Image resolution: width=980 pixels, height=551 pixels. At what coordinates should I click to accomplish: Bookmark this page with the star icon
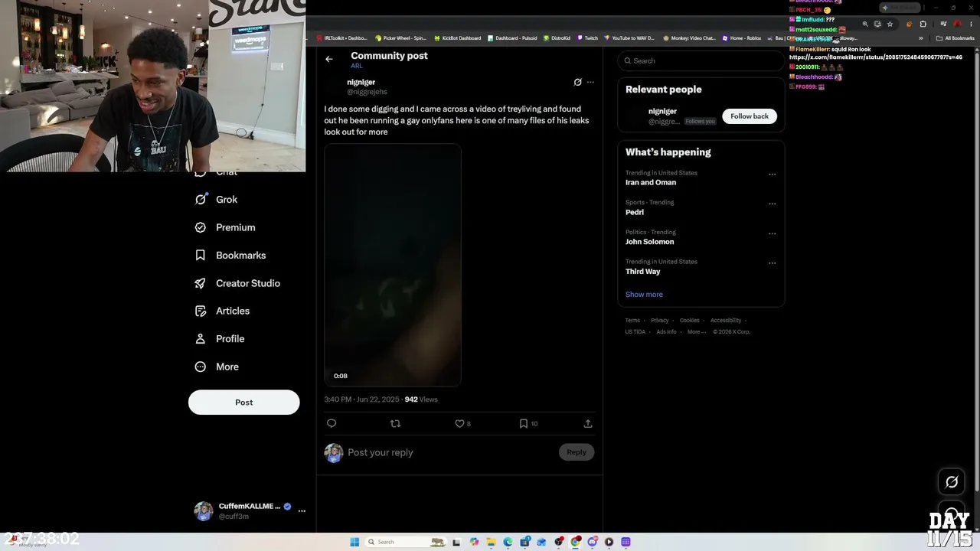(x=890, y=24)
